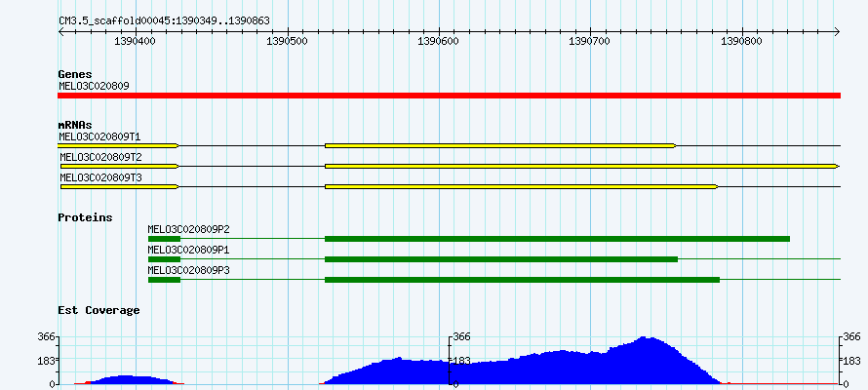Click the right arrowhead of the ruler
The height and width of the screenshot is (390, 868).
click(x=837, y=32)
